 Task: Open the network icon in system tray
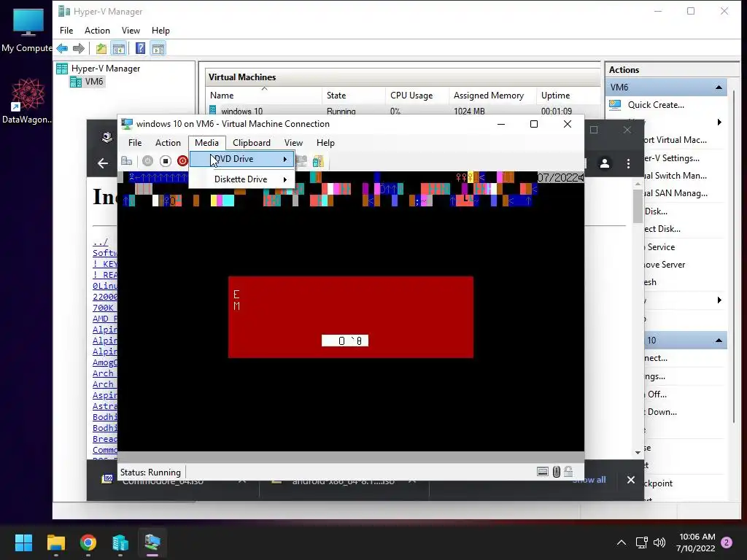tap(641, 542)
